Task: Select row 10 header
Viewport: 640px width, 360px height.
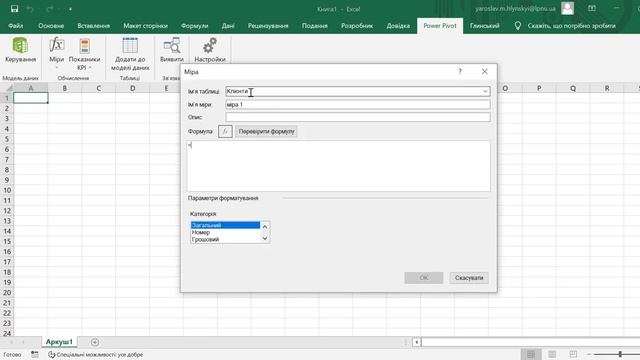Action: (7, 190)
